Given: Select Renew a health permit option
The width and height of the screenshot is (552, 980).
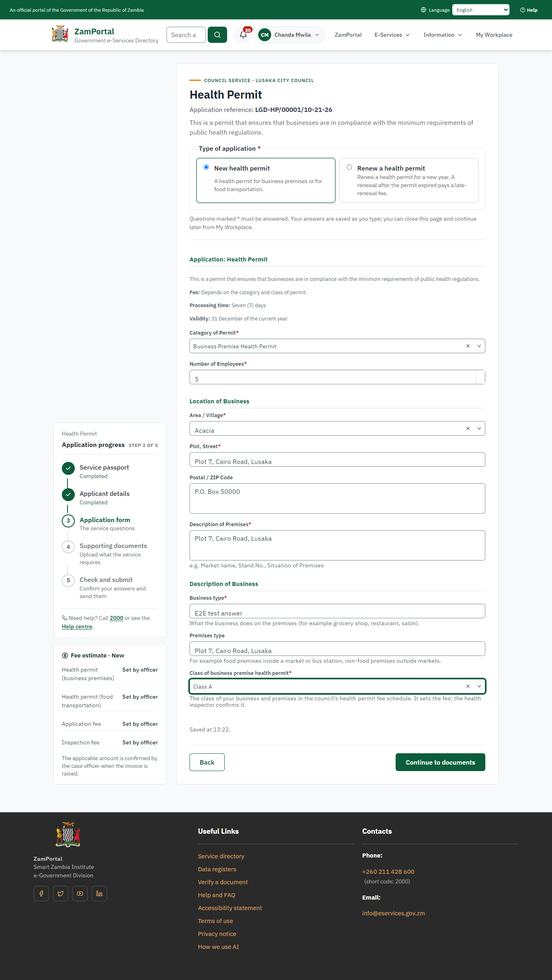Looking at the screenshot, I should coord(350,167).
